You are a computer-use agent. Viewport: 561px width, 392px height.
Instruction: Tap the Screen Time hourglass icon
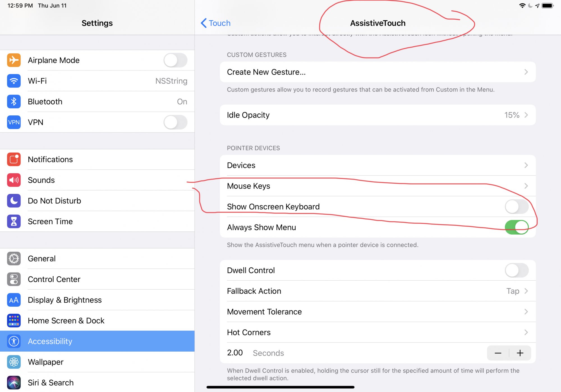click(14, 221)
